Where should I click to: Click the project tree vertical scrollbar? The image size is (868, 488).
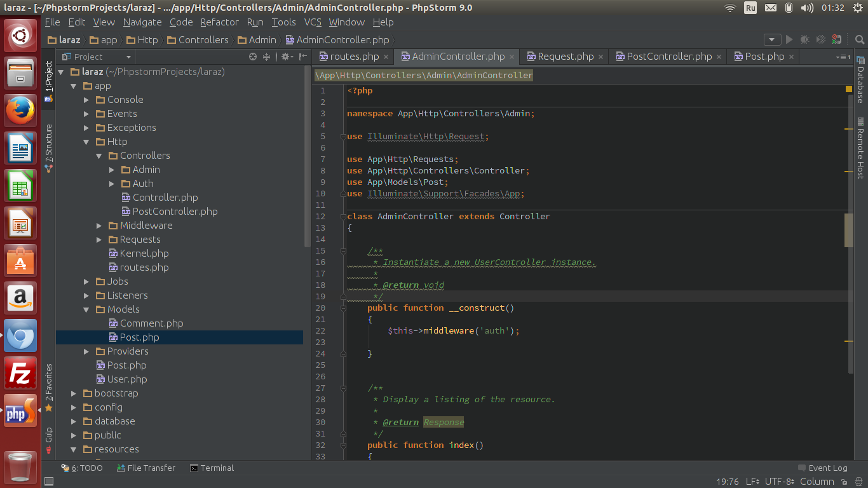[308, 156]
